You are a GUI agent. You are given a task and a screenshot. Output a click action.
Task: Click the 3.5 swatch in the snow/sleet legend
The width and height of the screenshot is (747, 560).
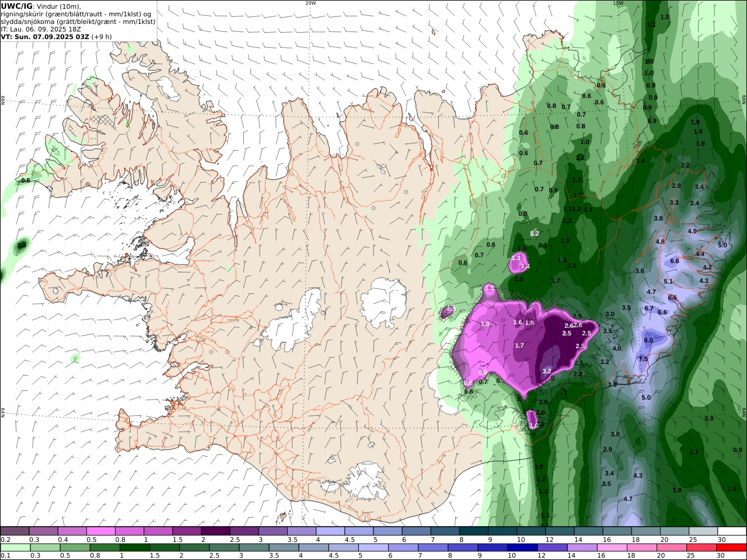(x=302, y=531)
